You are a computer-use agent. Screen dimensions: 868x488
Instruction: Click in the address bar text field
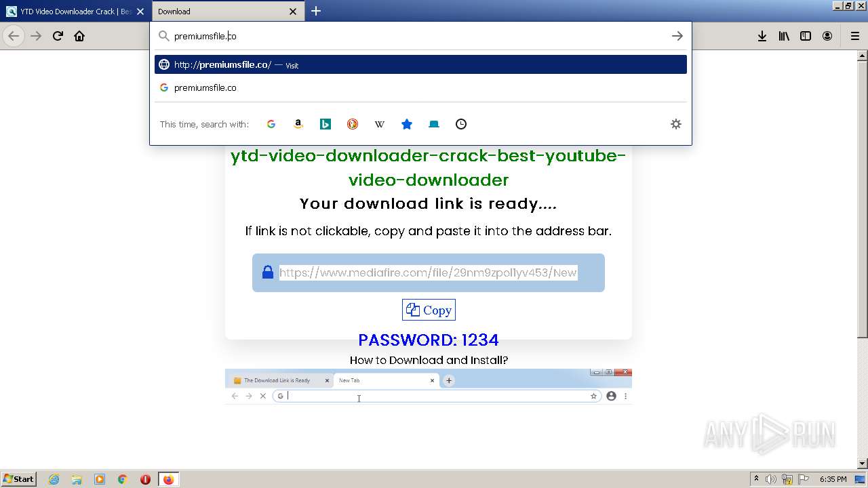coord(420,36)
